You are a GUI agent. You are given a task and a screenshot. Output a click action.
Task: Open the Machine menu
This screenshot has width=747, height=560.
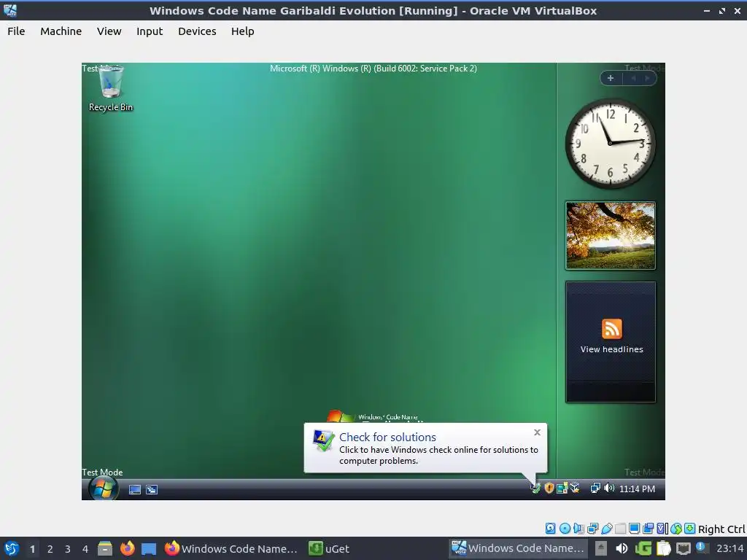coord(61,31)
